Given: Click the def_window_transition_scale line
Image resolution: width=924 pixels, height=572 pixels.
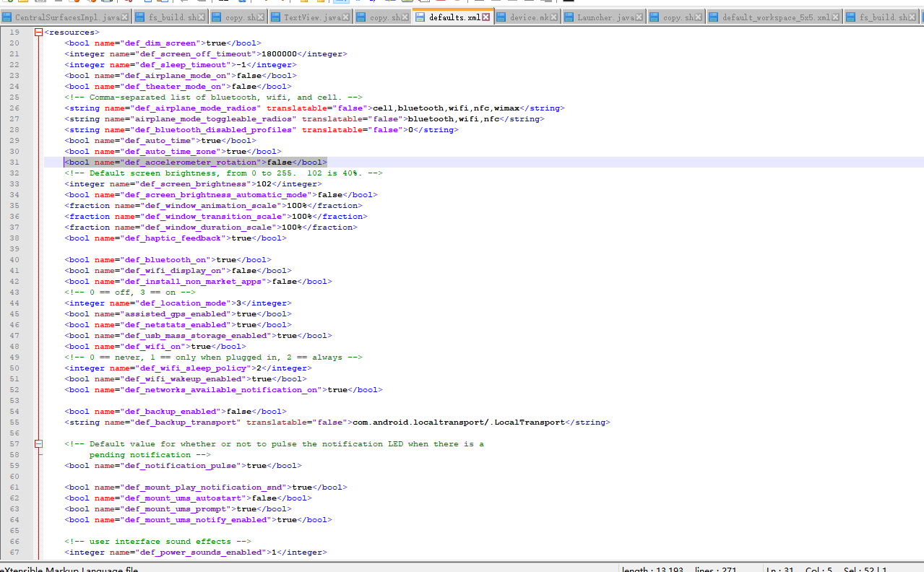Looking at the screenshot, I should coord(215,217).
